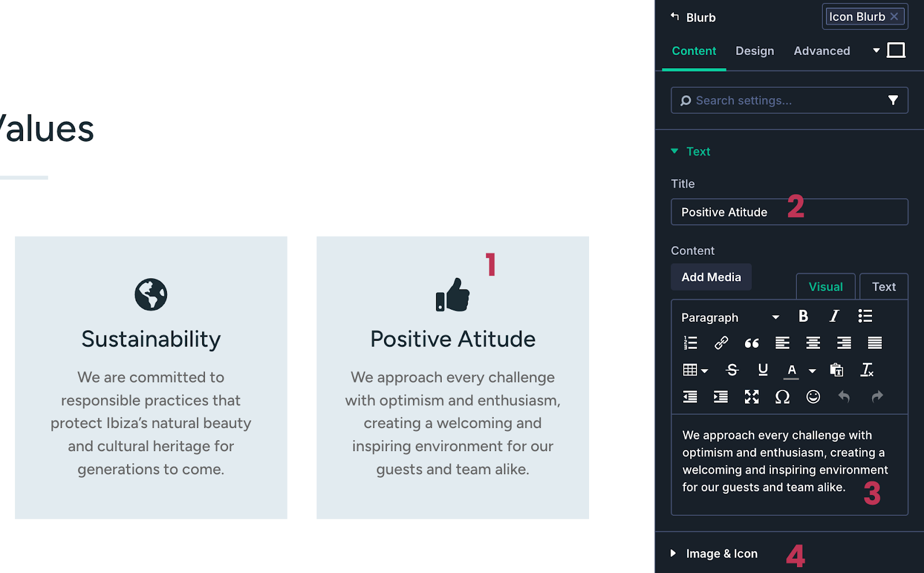Viewport: 924px width, 573px height.
Task: Edit the Title field containing Positive Atitude
Action: pyautogui.click(x=751, y=211)
